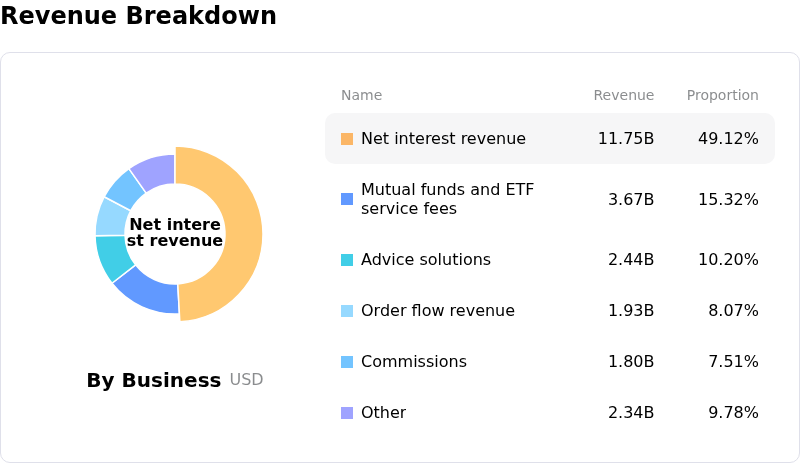Image resolution: width=800 pixels, height=463 pixels.
Task: Select the Other row label
Action: 383,413
